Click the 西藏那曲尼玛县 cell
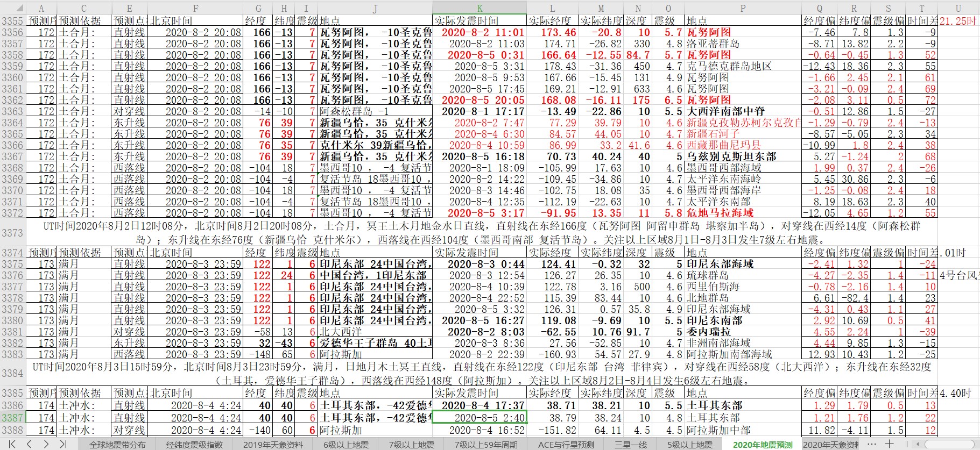Image resolution: width=980 pixels, height=450 pixels. [743, 145]
